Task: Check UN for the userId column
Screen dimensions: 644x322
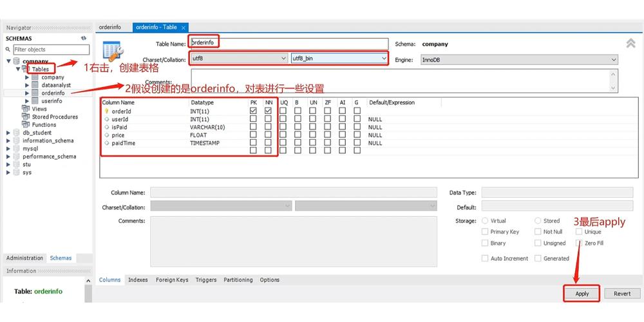Action: pos(312,119)
